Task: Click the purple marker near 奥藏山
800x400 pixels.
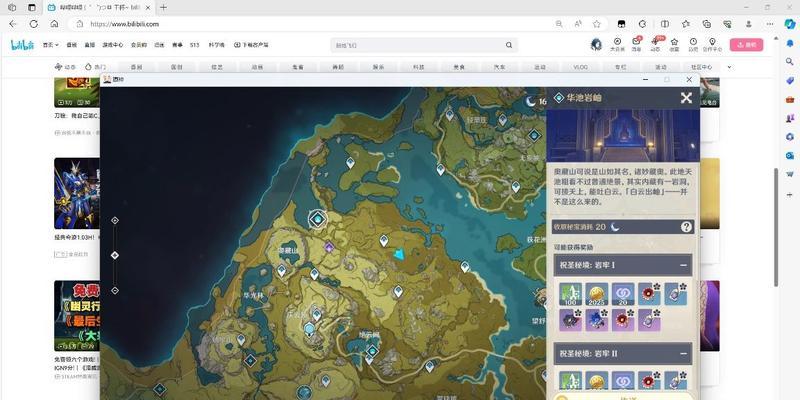Action: point(329,247)
